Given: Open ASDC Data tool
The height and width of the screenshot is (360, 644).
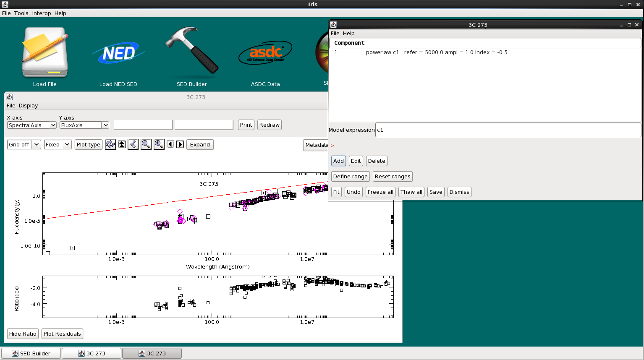Looking at the screenshot, I should pyautogui.click(x=265, y=57).
